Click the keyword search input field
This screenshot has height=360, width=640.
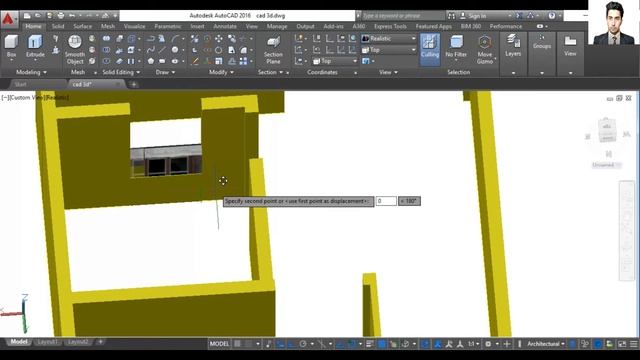403,16
